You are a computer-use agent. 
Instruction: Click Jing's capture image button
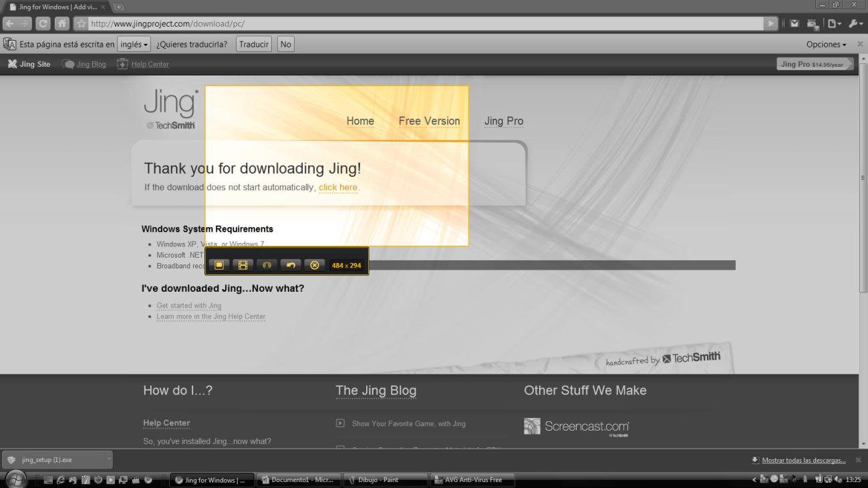[219, 265]
